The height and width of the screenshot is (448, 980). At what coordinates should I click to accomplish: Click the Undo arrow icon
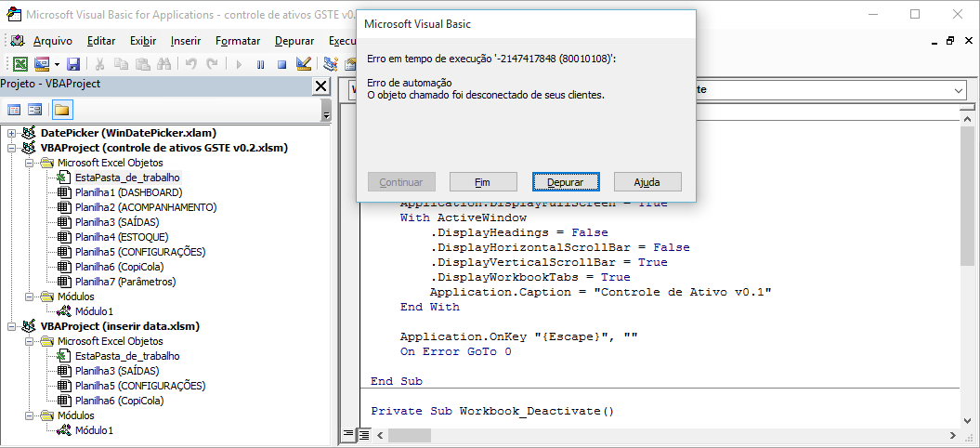coord(191,64)
